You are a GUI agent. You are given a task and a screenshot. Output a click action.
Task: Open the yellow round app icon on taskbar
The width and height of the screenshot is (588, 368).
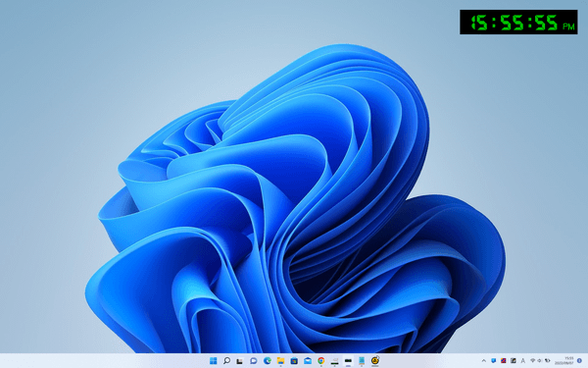click(375, 361)
